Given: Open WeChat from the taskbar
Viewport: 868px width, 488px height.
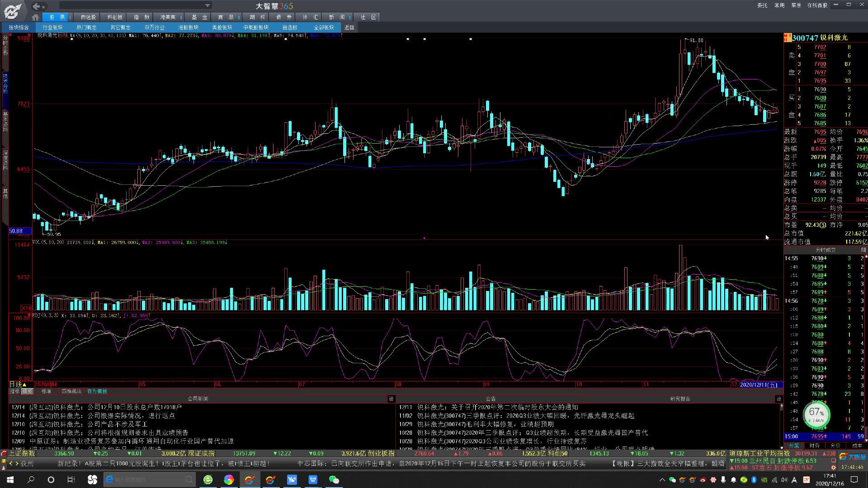Looking at the screenshot, I should click(334, 479).
